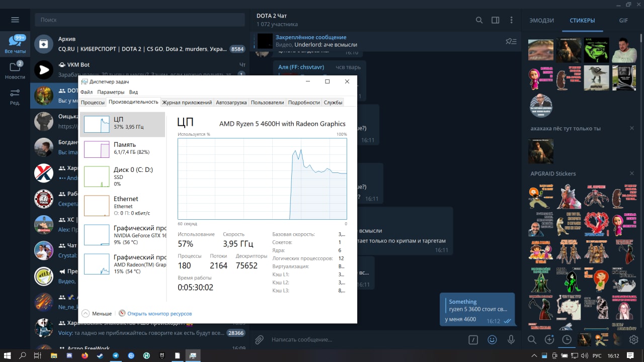Open the chat header DOTA 2 Чат
Image resolution: width=644 pixels, height=362 pixels.
tap(272, 16)
